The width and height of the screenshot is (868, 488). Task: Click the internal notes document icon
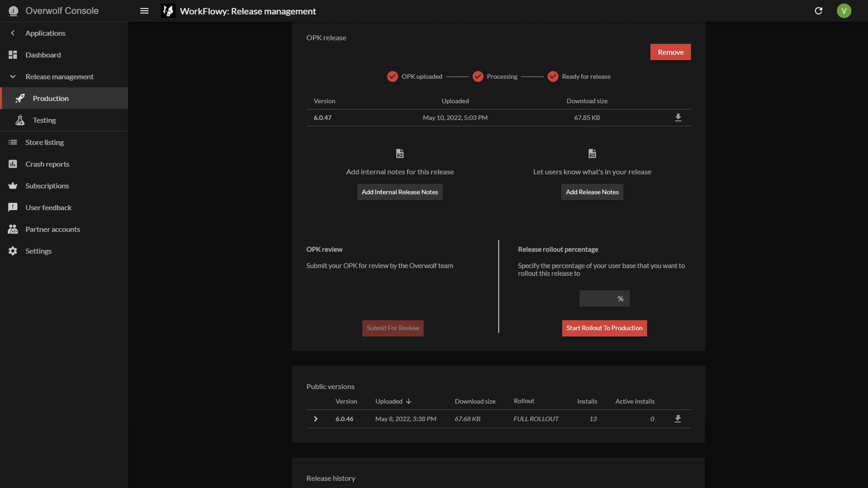tap(400, 154)
